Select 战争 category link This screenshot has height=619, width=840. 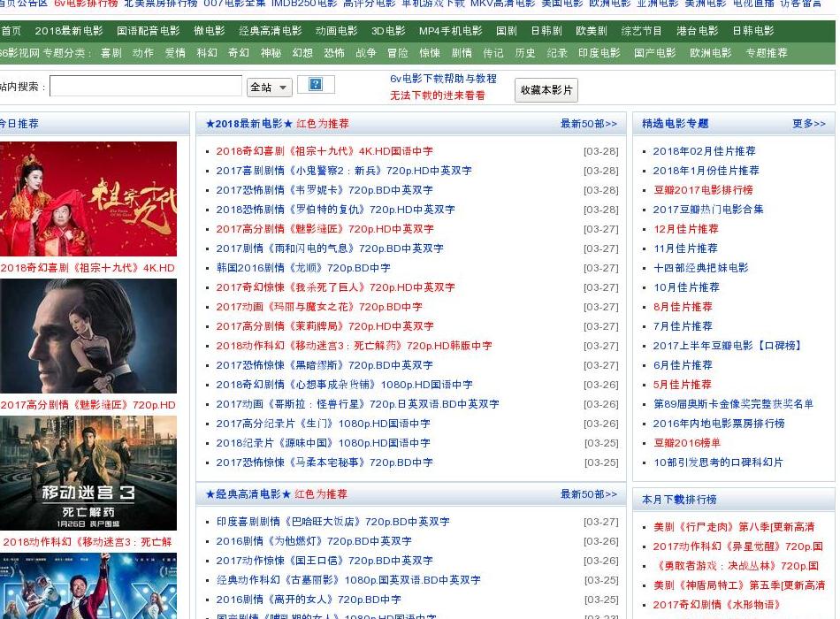tap(366, 53)
